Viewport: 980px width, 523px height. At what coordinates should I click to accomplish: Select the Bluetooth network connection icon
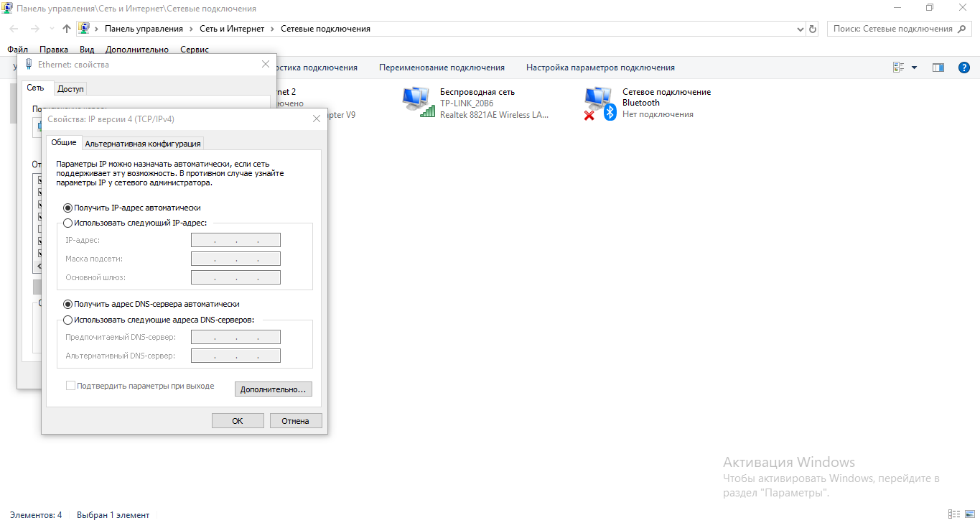click(x=600, y=103)
